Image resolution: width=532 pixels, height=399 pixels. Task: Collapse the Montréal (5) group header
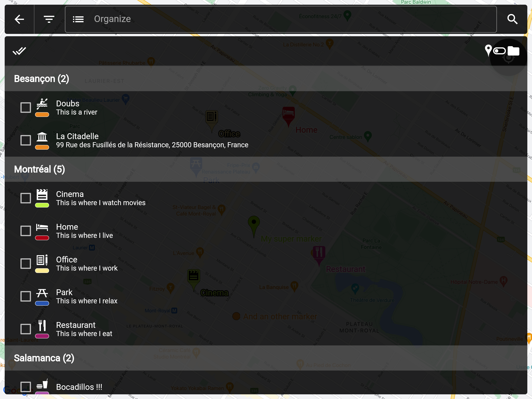click(40, 169)
